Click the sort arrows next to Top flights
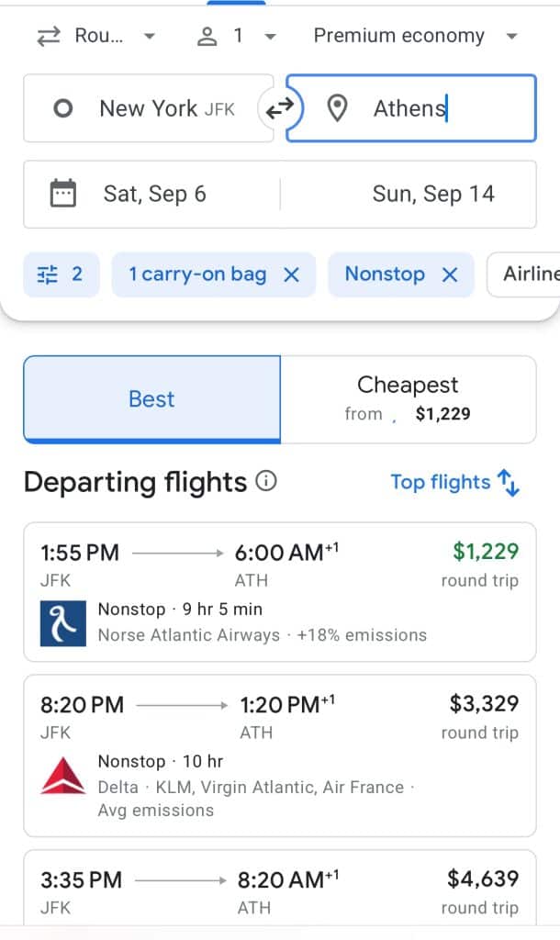Image resolution: width=560 pixels, height=940 pixels. click(509, 482)
